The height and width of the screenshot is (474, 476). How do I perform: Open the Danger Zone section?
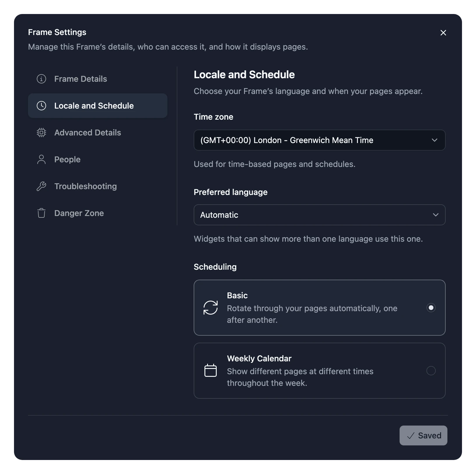(98, 213)
